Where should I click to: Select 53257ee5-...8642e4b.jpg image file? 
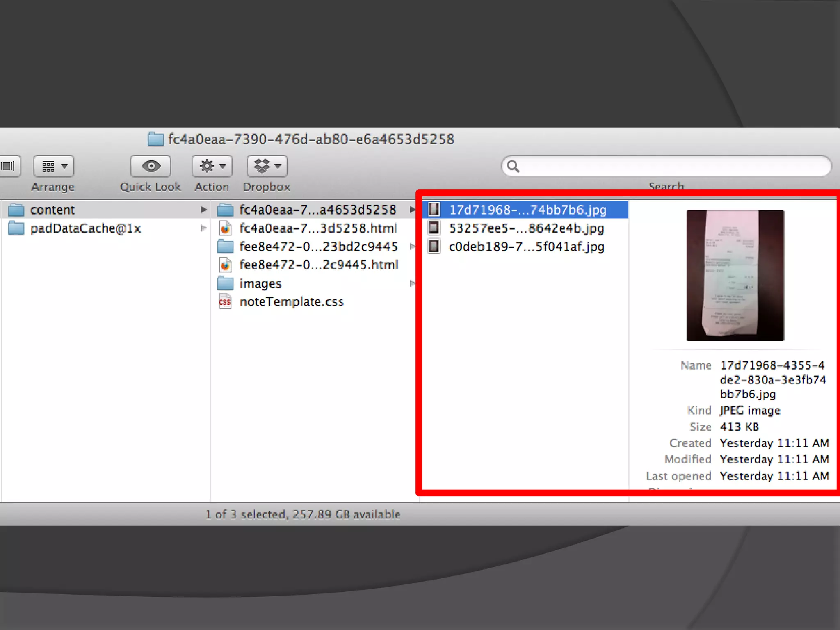point(526,228)
